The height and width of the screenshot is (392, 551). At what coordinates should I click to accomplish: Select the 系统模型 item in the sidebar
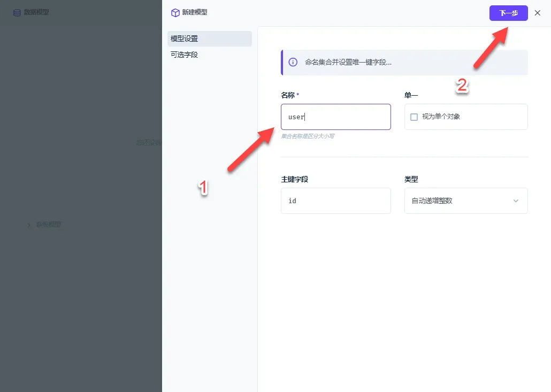tap(49, 225)
